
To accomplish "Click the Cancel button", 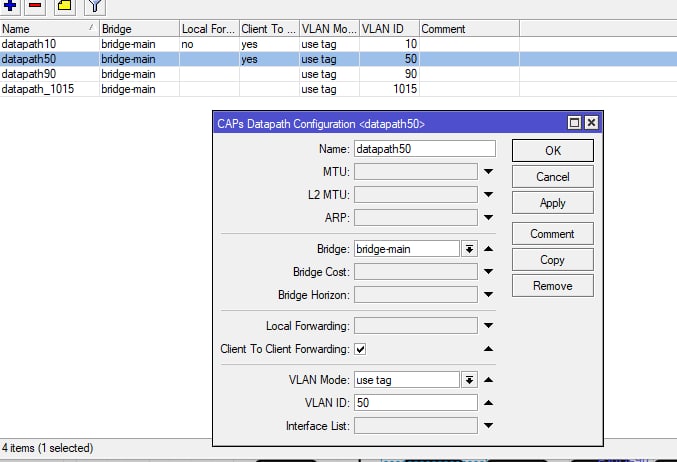I will (553, 177).
